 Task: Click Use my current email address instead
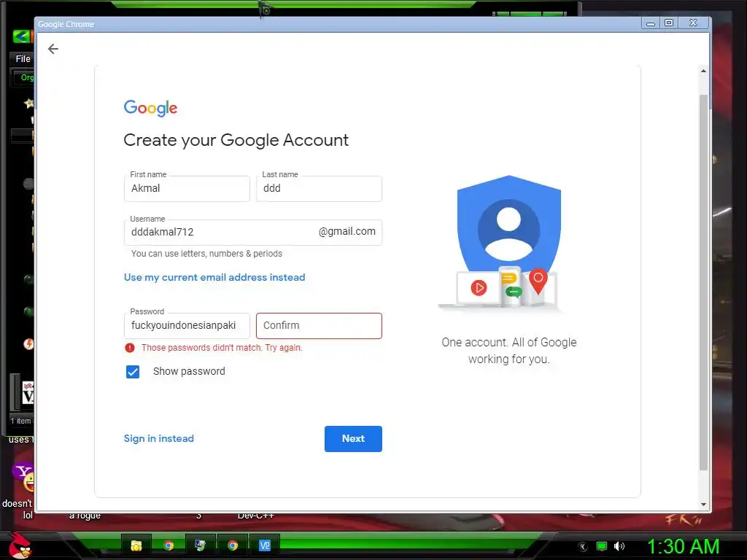(214, 277)
